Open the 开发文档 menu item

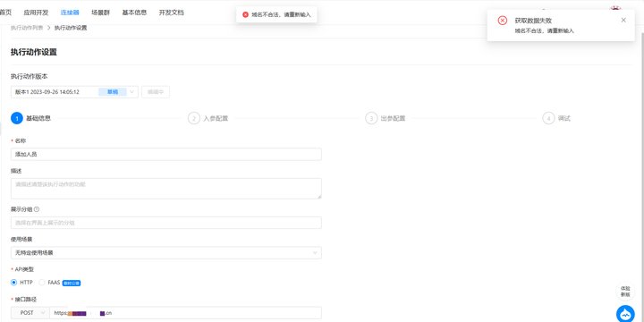171,13
